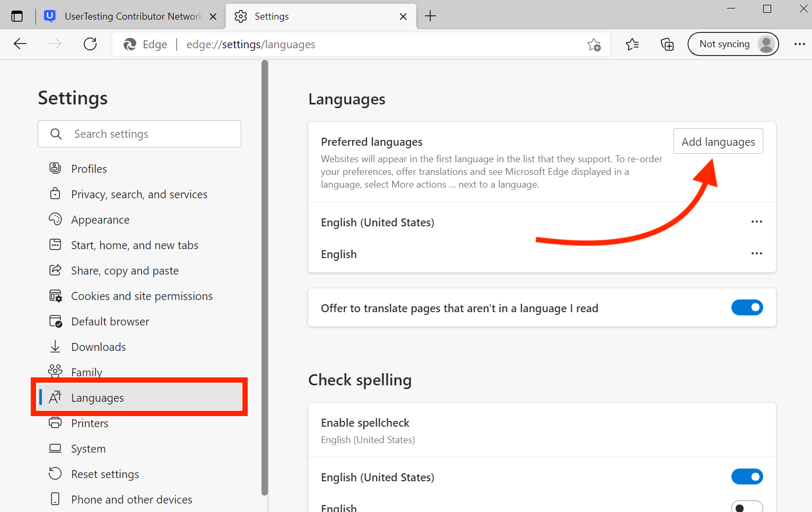Click the Profiles sidebar icon
The width and height of the screenshot is (812, 512).
point(55,168)
